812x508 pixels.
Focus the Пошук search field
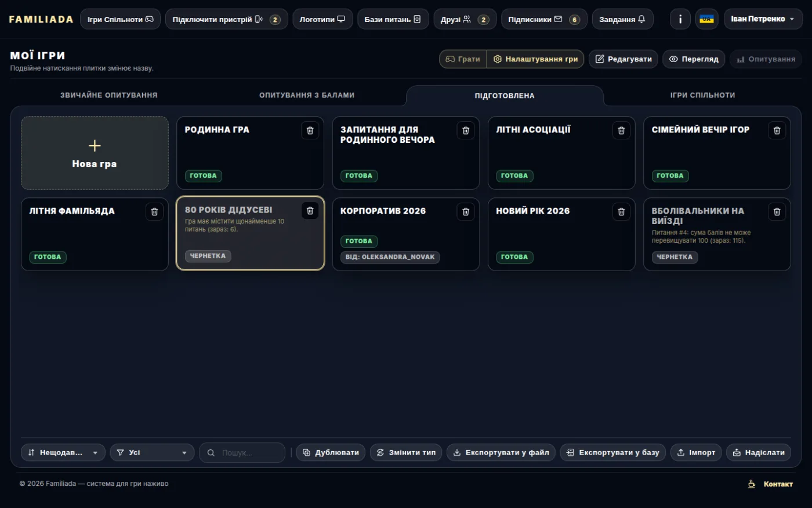[x=242, y=452]
